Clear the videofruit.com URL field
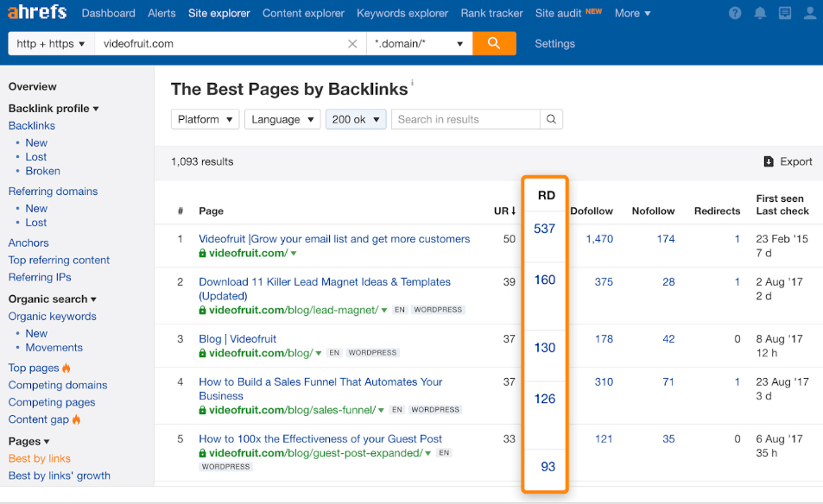The image size is (823, 504). (x=352, y=44)
